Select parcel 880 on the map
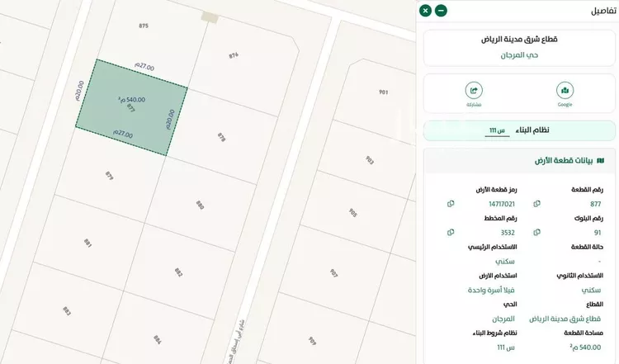Screen dimensions: 619x364 [x=200, y=205]
